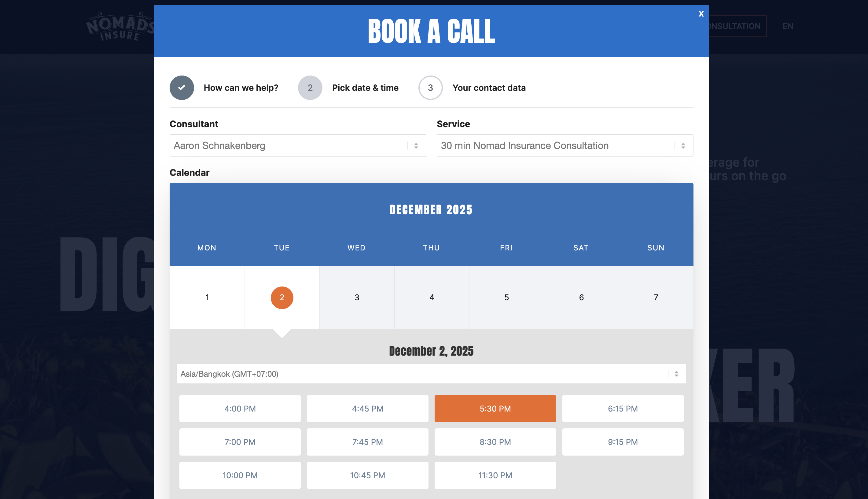This screenshot has width=868, height=499.
Task: Expand the Asia/Bangkok timezone selector
Action: click(431, 374)
